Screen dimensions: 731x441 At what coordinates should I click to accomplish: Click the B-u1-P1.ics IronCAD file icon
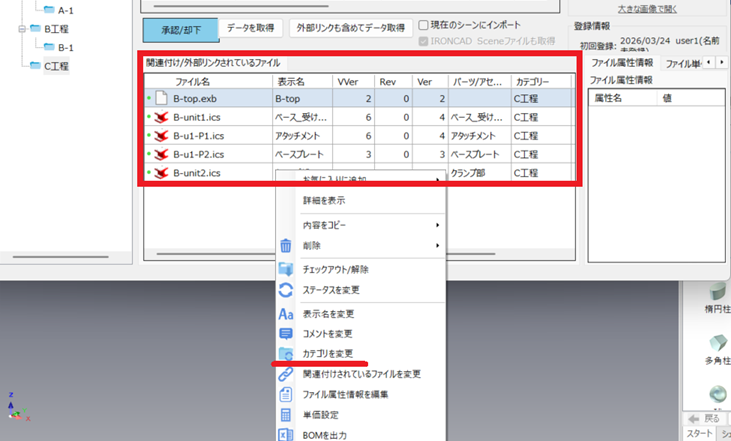point(161,136)
